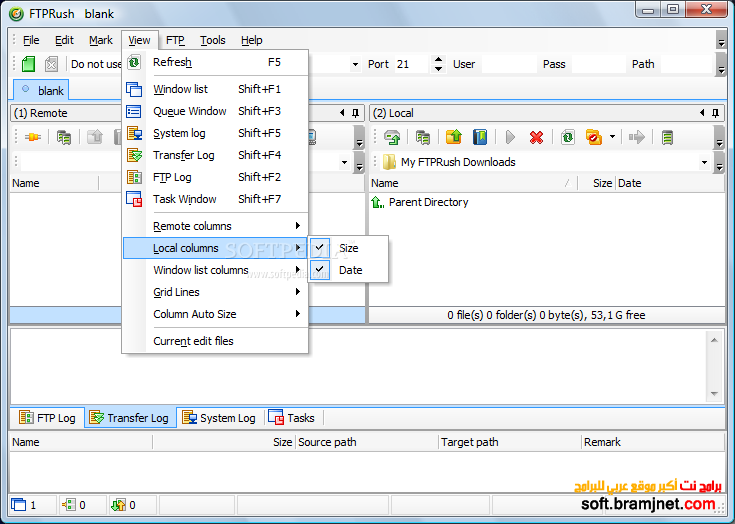Click the Queue Window menu icon
The image size is (735, 524).
[134, 111]
